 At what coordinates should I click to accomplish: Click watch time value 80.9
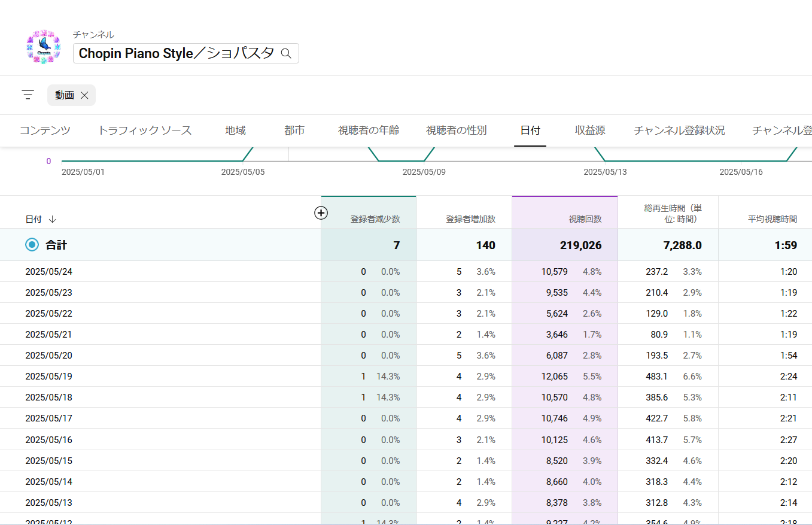coord(659,335)
